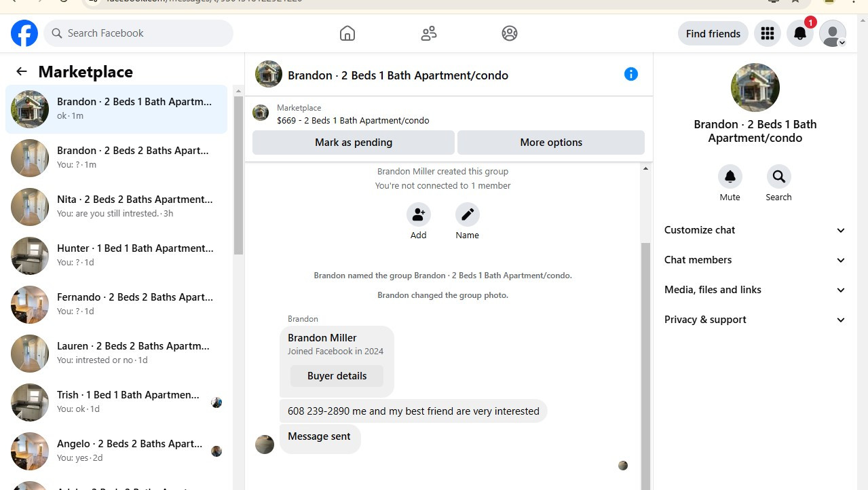868x490 pixels.
Task: Click the $669 listing title text
Action: [353, 121]
